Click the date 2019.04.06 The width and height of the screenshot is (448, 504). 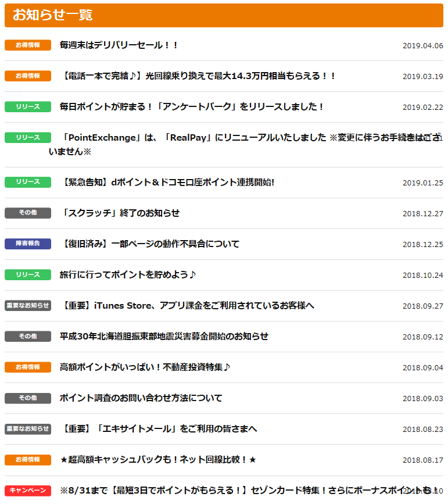click(423, 46)
